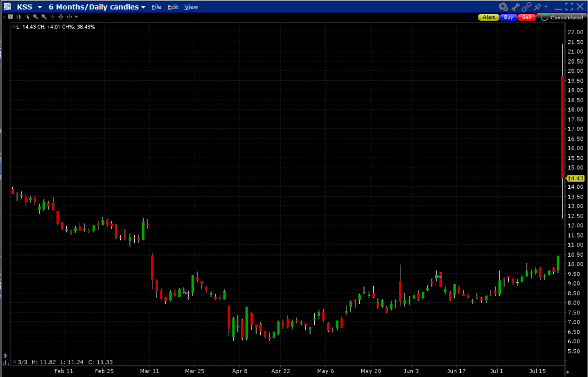The image size is (588, 377).
Task: Click the Mar 11 date label
Action: tap(150, 371)
